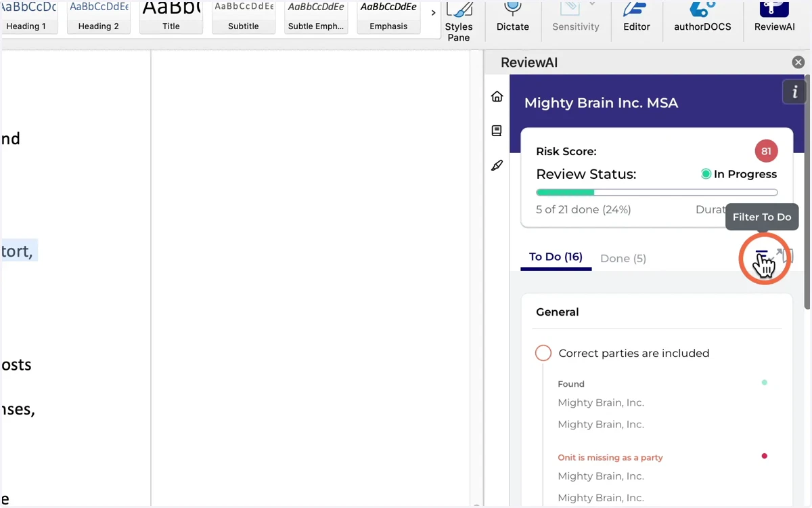Click the 'General' section heading
The height and width of the screenshot is (508, 812).
[558, 312]
